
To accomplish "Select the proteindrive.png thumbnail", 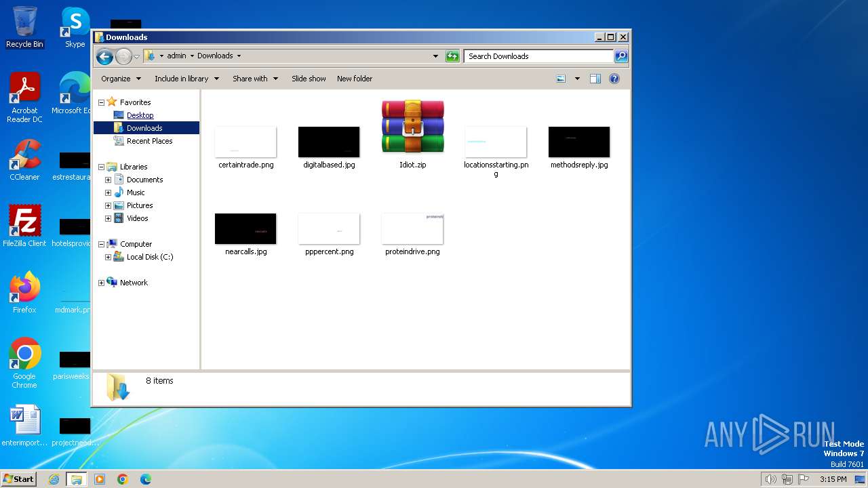I will click(412, 228).
